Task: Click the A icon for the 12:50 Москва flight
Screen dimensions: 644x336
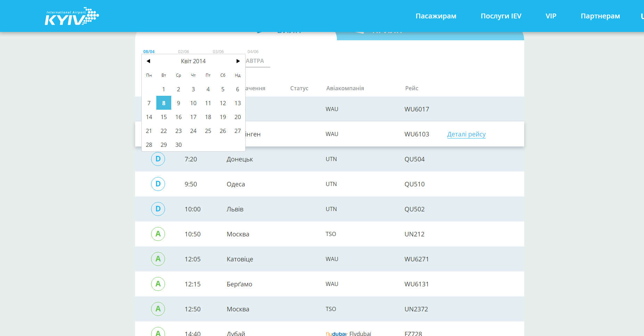Action: 158,309
